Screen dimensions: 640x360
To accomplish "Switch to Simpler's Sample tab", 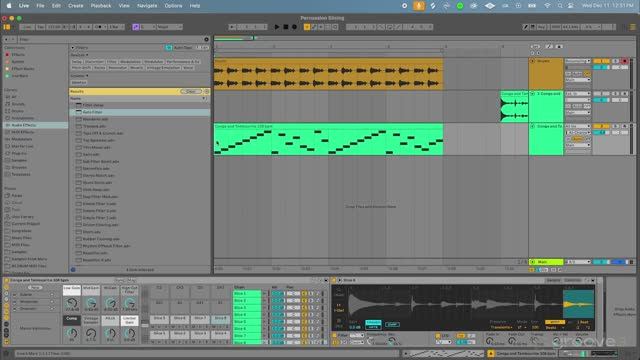I will click(553, 280).
